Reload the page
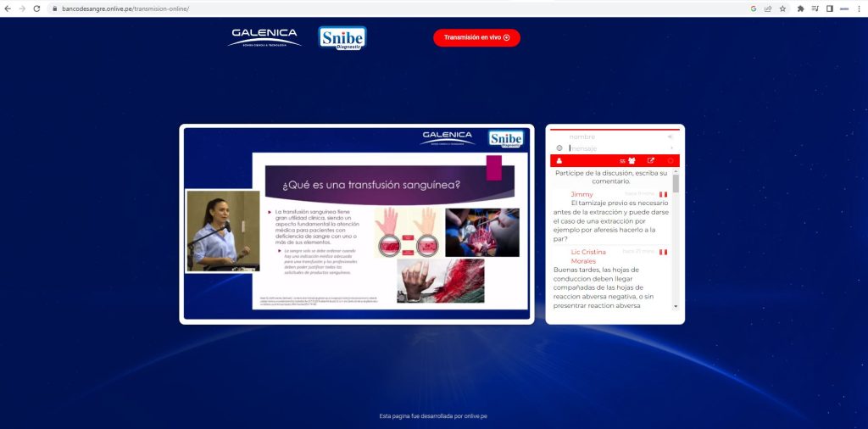 point(36,8)
